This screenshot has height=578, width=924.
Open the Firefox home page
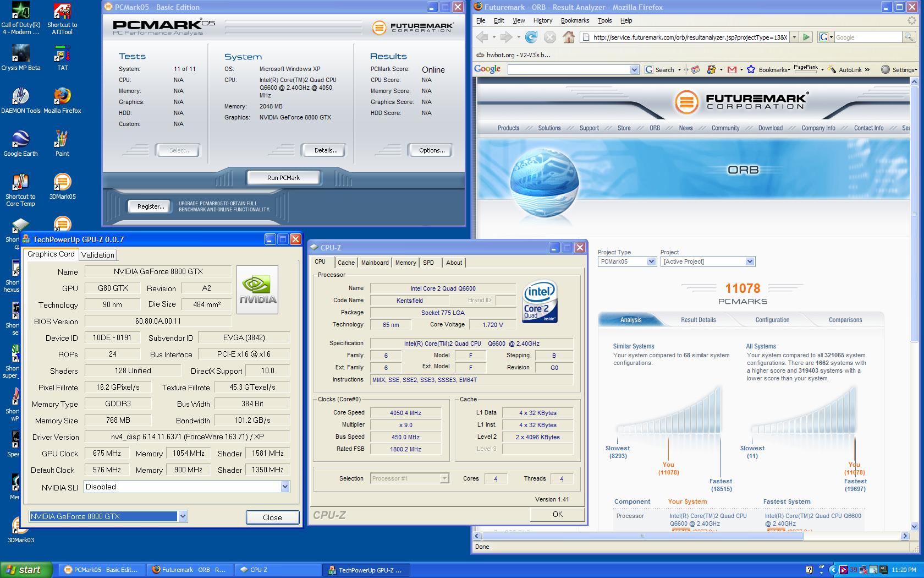(569, 37)
